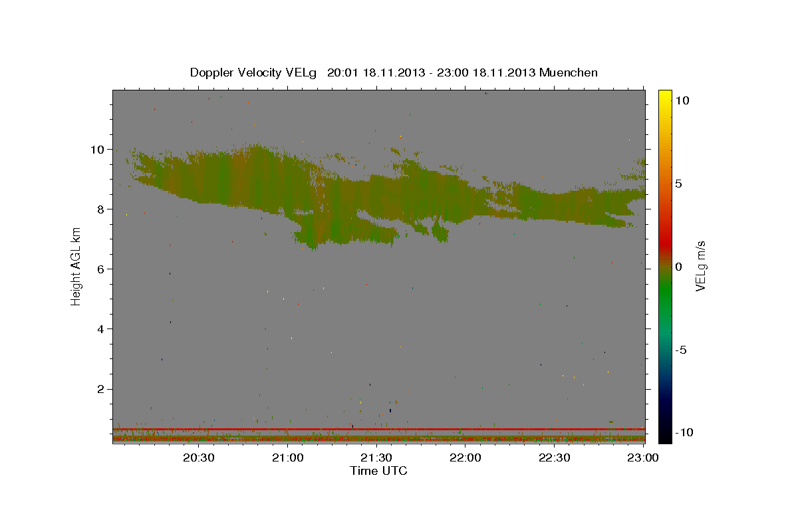Click the colorbar value -5 label
The image size is (798, 532).
pyautogui.click(x=681, y=350)
